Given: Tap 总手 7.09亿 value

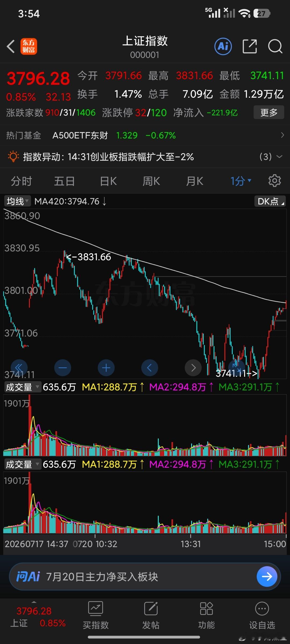Looking at the screenshot, I should pyautogui.click(x=198, y=94).
